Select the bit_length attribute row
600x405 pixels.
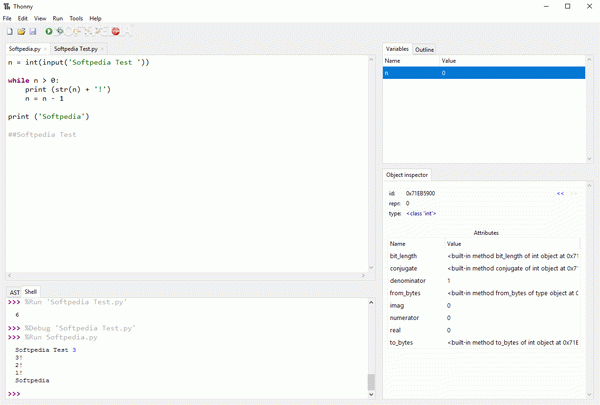tap(484, 256)
